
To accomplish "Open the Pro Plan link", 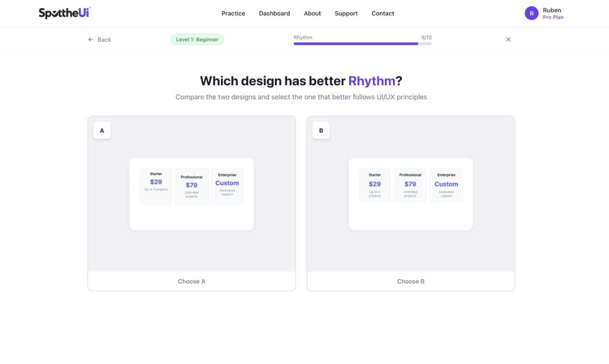I will click(553, 17).
